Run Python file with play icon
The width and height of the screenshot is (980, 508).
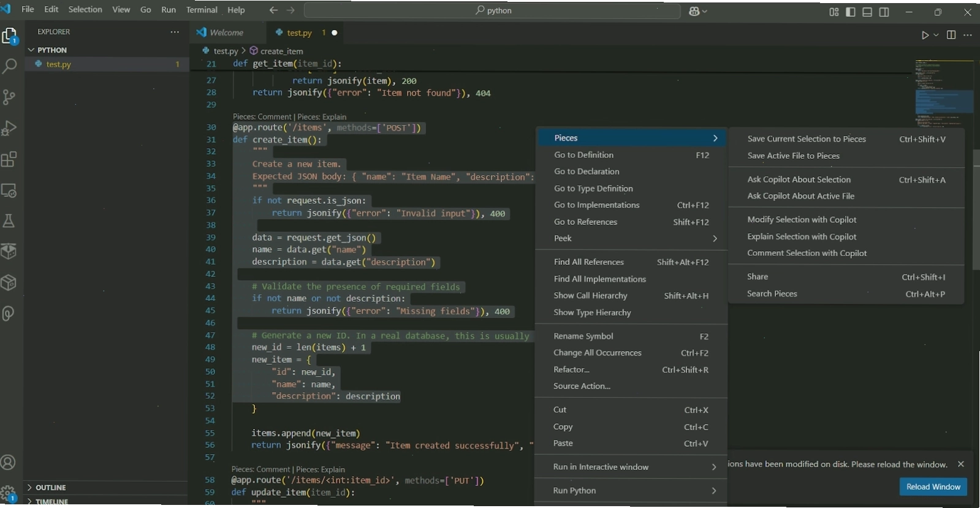(925, 35)
